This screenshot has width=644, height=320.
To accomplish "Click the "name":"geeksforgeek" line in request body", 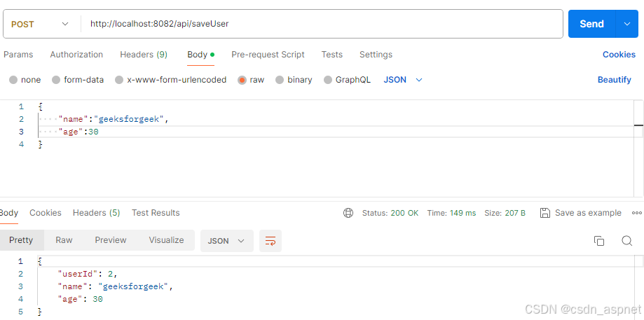I will point(114,119).
